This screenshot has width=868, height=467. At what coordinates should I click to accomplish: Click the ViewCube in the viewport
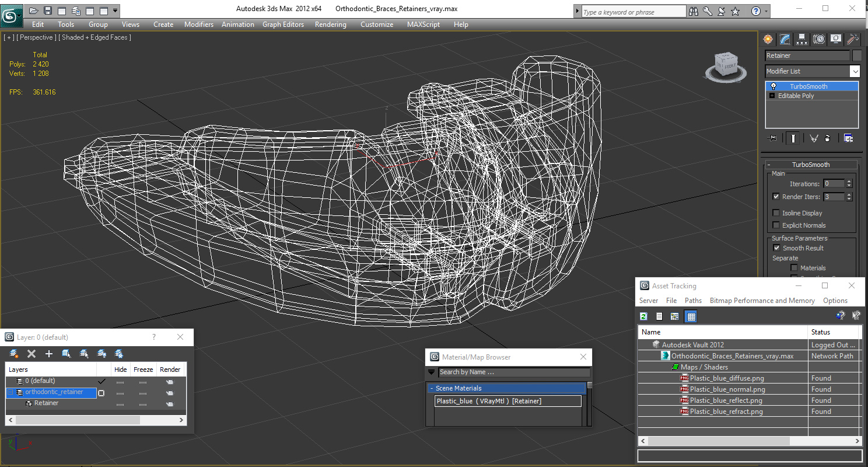click(x=725, y=65)
